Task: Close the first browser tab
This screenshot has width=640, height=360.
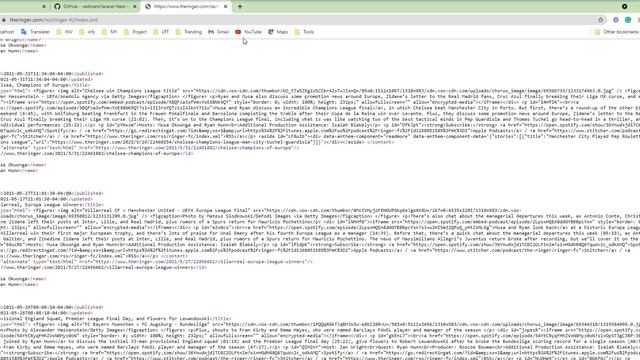Action: (44, 7)
